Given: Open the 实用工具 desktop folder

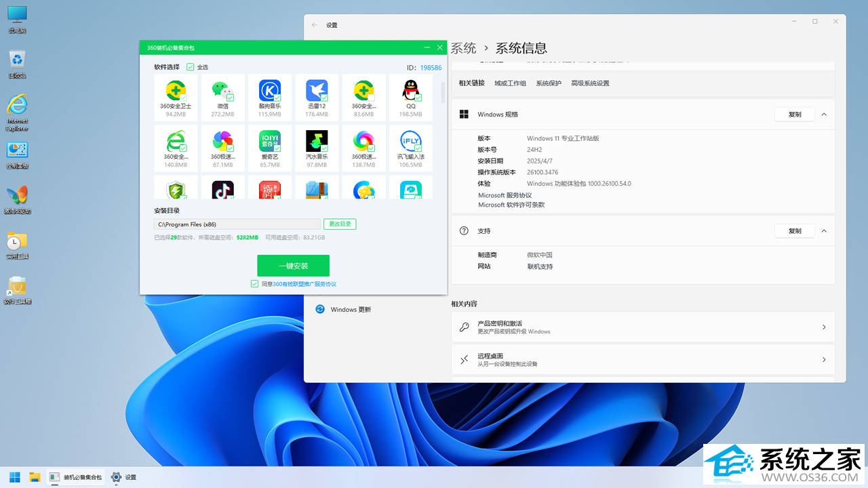Looking at the screenshot, I should click(x=17, y=245).
